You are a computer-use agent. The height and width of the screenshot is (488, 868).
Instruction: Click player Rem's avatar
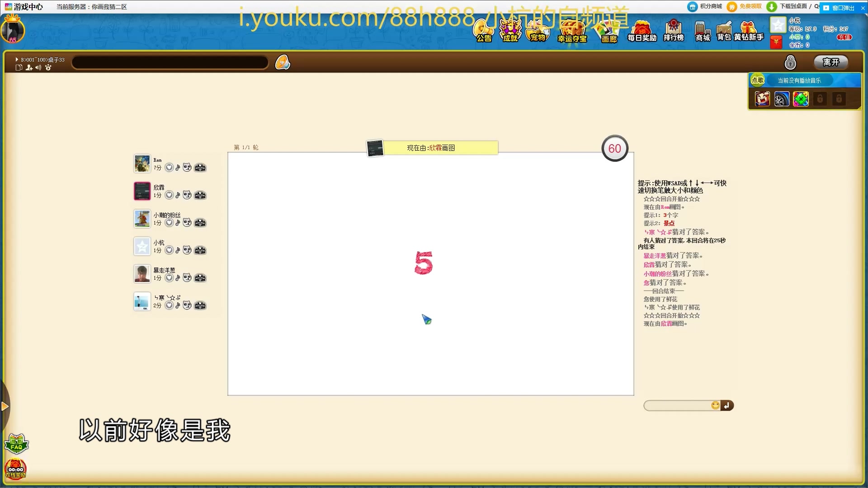point(142,164)
